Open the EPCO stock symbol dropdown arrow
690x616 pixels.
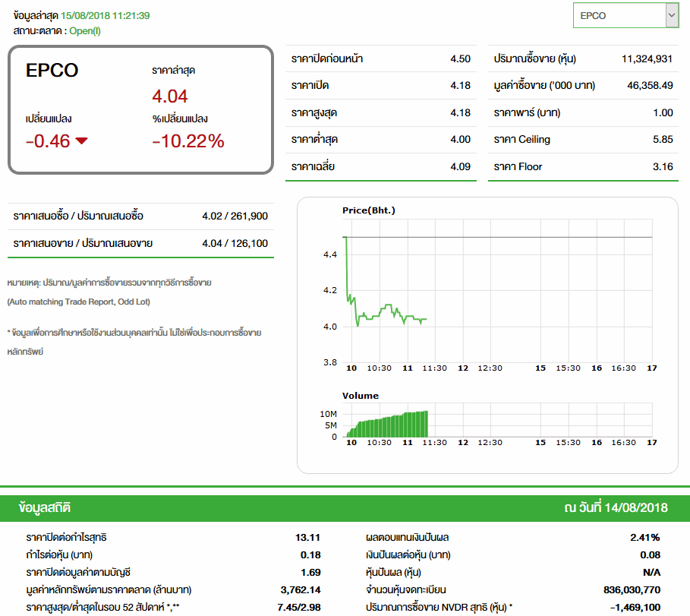tap(672, 15)
